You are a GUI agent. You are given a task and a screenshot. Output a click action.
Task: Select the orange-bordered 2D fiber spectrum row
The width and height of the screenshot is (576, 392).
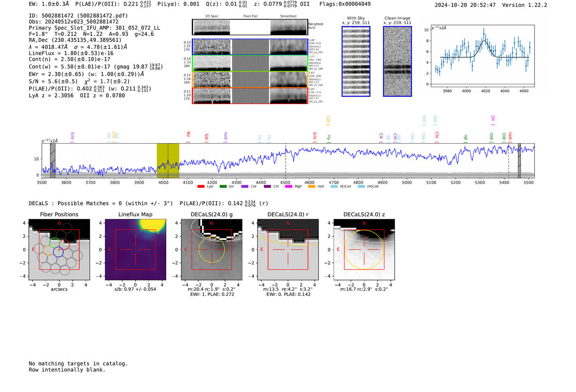[x=250, y=79]
